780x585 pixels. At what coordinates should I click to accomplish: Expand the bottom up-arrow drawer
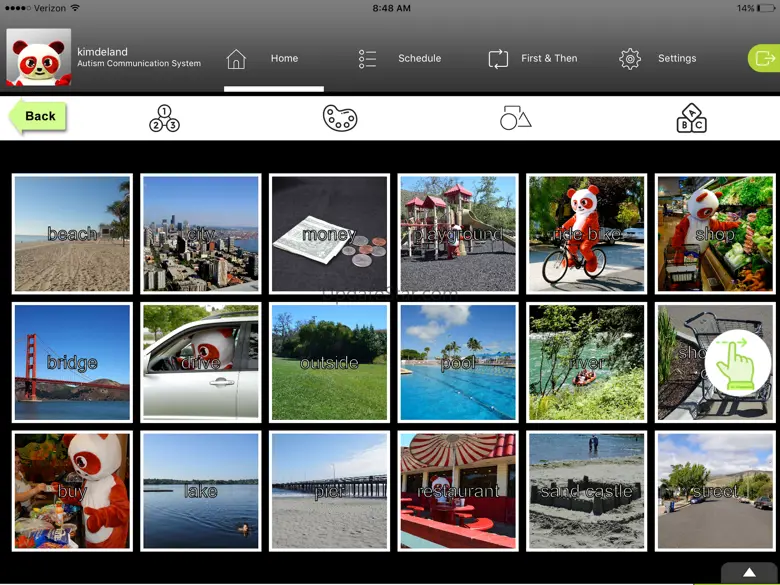point(749,573)
